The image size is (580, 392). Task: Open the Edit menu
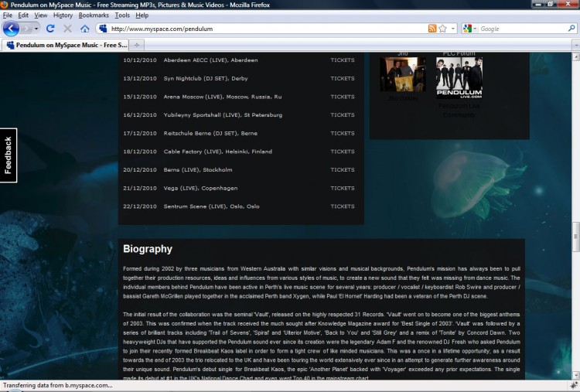[x=23, y=15]
